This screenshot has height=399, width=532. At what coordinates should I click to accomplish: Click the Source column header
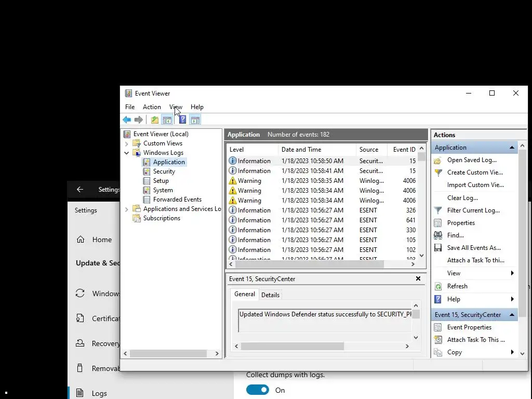coord(371,150)
